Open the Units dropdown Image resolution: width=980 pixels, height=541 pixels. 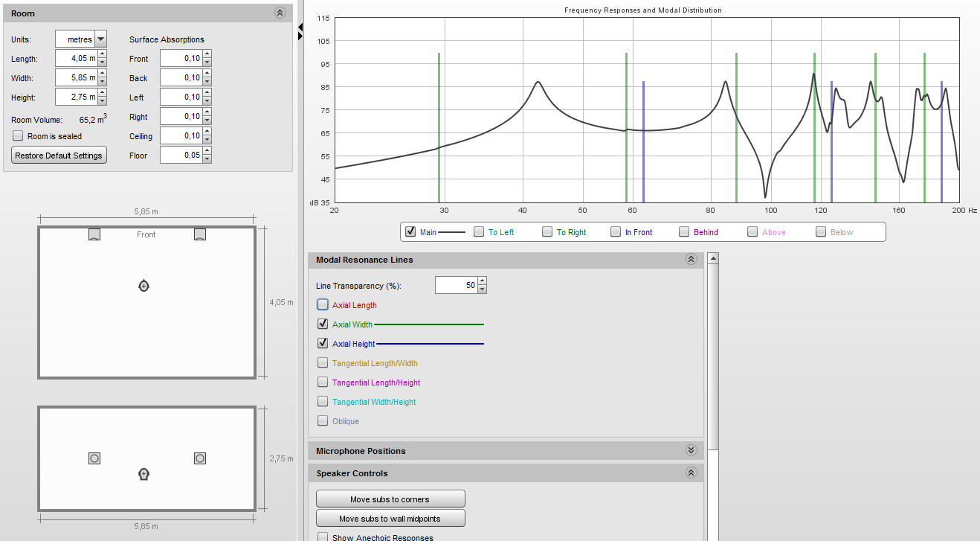click(101, 39)
